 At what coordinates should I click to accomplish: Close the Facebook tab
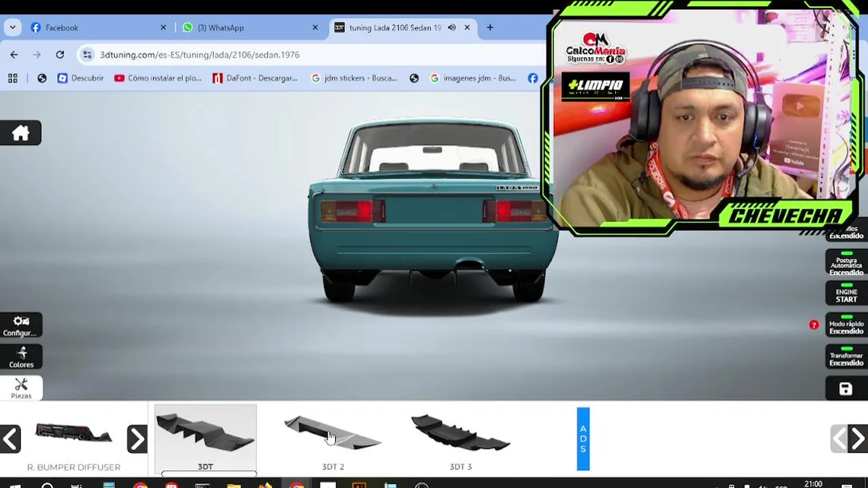point(163,28)
